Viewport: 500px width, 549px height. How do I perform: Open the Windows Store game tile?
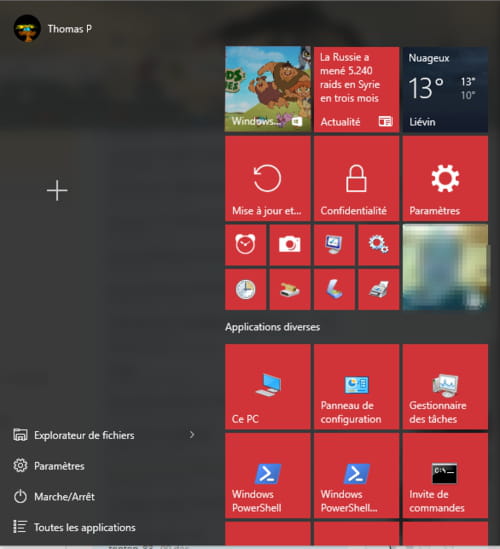click(x=268, y=89)
